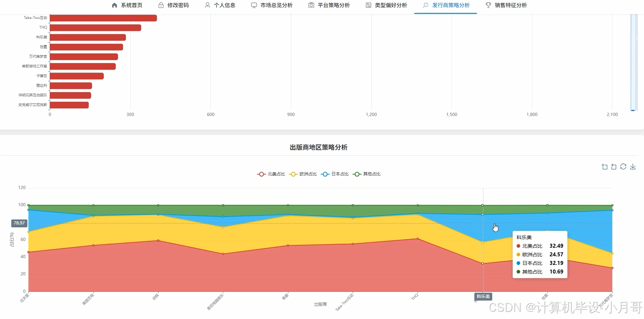Click the 10.69 其他占比 tooltip value

pyautogui.click(x=556, y=272)
